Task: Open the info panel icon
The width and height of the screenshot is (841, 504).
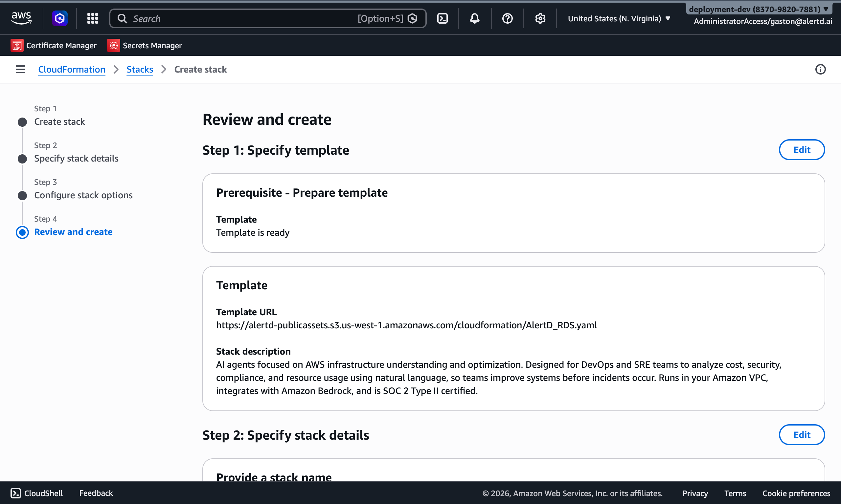Action: pyautogui.click(x=820, y=69)
